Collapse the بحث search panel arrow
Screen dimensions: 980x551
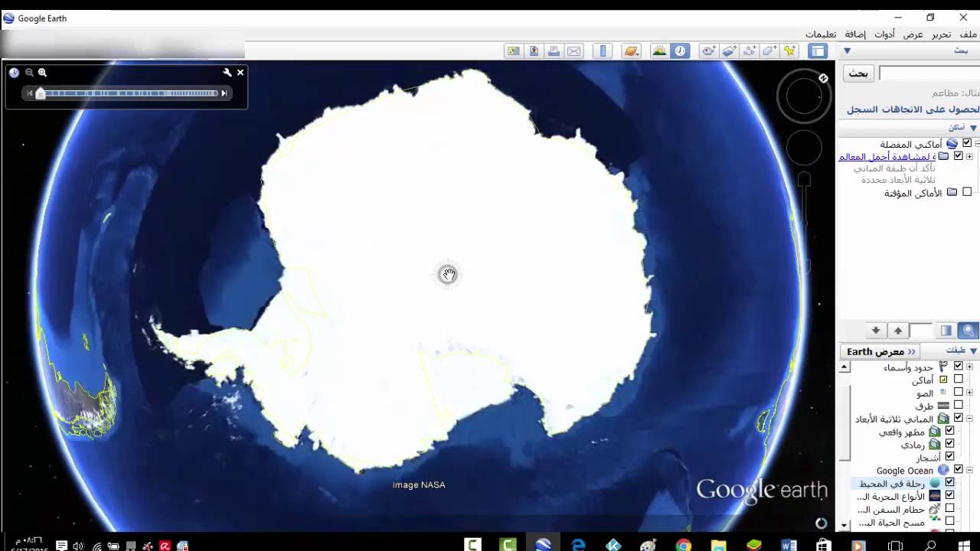pyautogui.click(x=848, y=51)
